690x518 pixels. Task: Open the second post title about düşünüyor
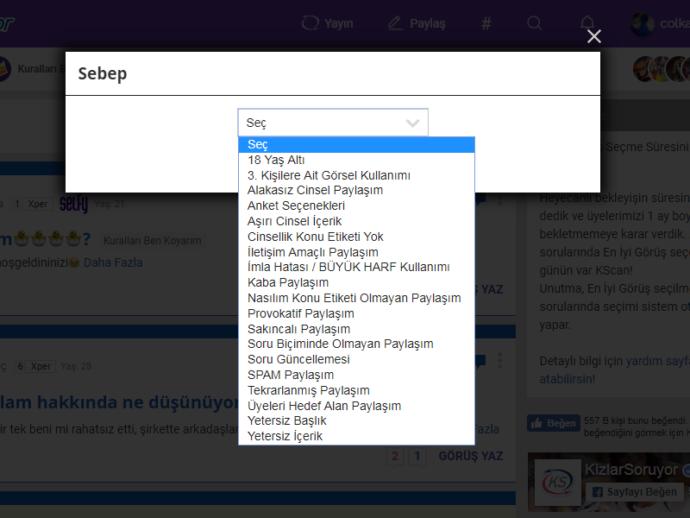(x=119, y=402)
